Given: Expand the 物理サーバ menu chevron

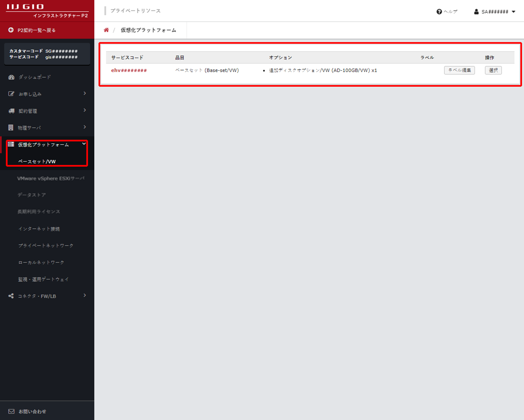Looking at the screenshot, I should [x=85, y=127].
